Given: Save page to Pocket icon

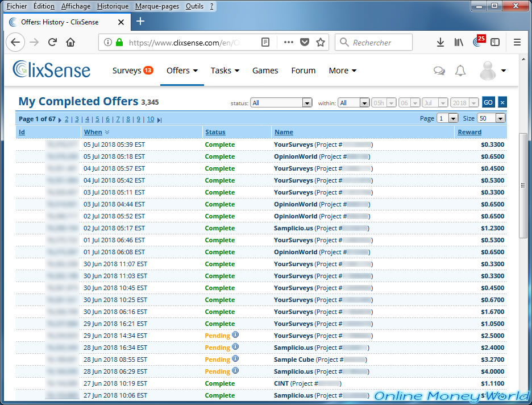Looking at the screenshot, I should tap(305, 42).
